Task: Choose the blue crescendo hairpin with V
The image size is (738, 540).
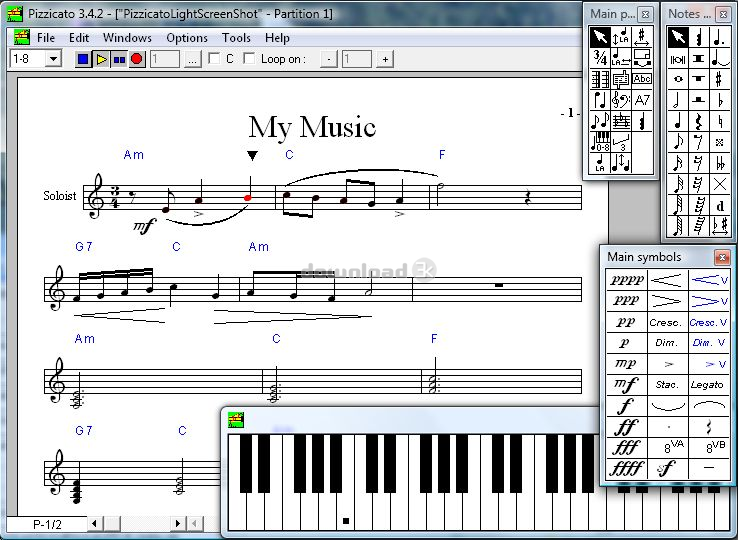Action: tap(709, 280)
